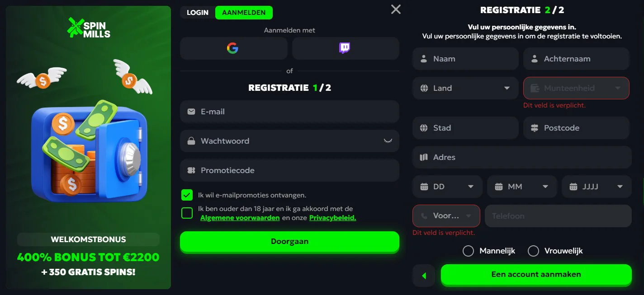Switch to the LOGIN tab
644x295 pixels.
click(x=197, y=13)
